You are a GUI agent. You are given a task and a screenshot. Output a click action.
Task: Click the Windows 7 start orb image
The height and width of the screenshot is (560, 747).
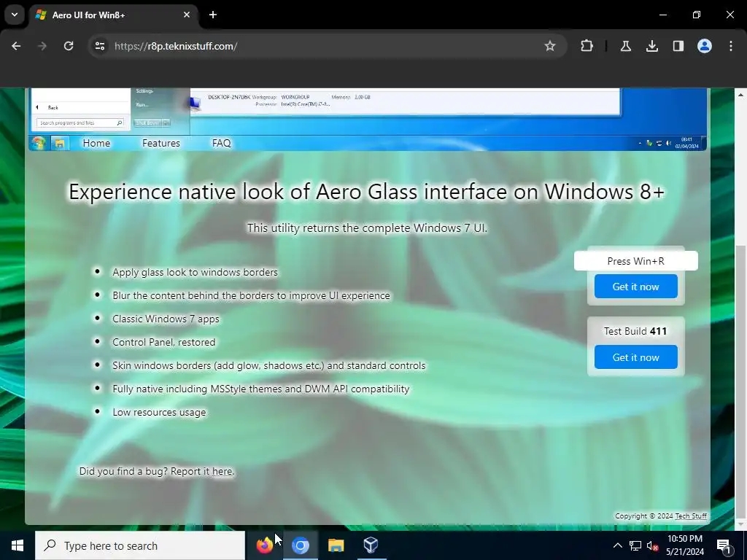[x=39, y=143]
